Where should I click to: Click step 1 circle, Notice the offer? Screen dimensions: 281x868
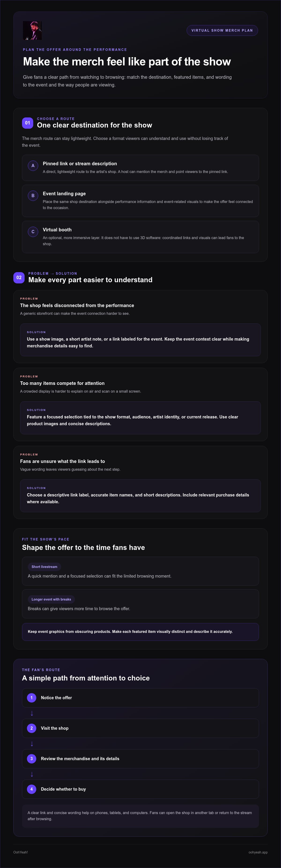[32, 698]
